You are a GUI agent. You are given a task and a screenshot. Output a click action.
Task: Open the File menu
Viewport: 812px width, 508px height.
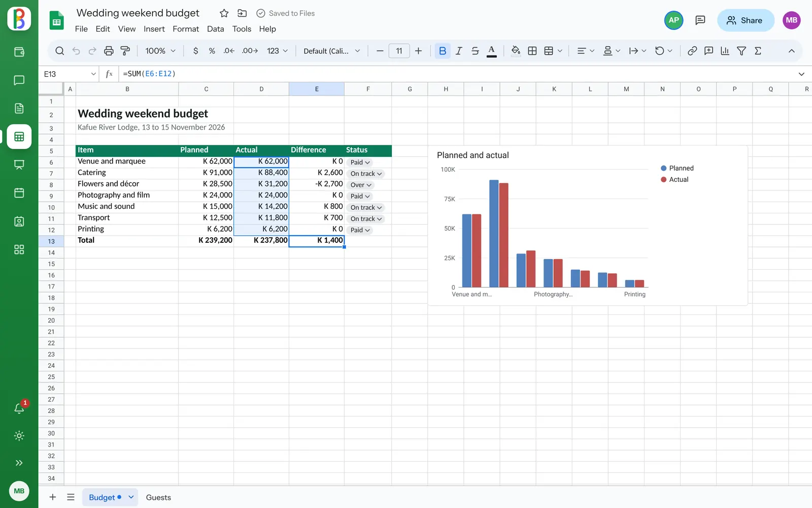81,29
